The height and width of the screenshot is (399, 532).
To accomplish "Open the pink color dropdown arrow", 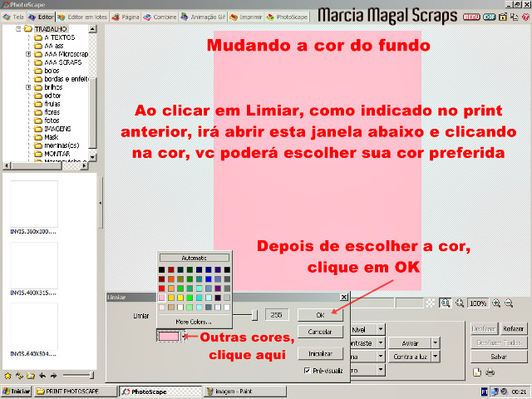I will click(x=184, y=337).
